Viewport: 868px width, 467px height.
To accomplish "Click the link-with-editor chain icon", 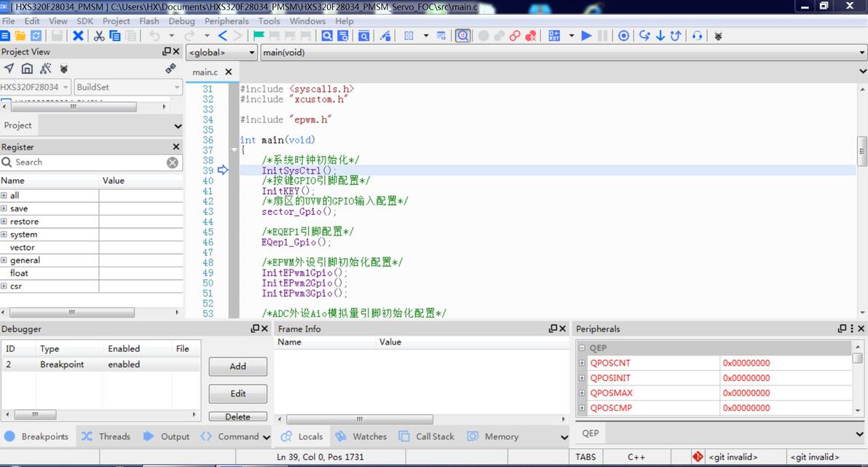I will pos(170,68).
